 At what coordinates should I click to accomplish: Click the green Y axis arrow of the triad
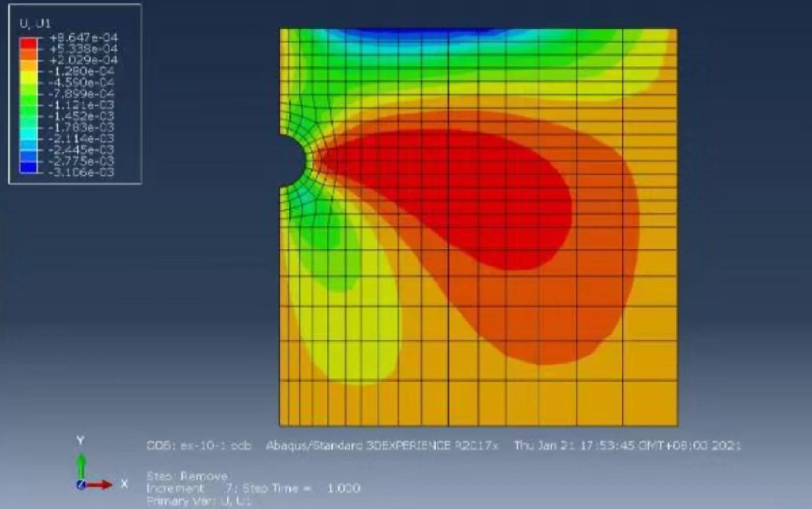click(81, 465)
